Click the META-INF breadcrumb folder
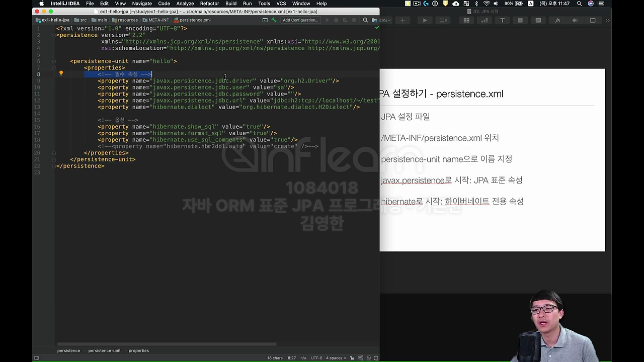Screen dimensions: 644x362 (155, 20)
